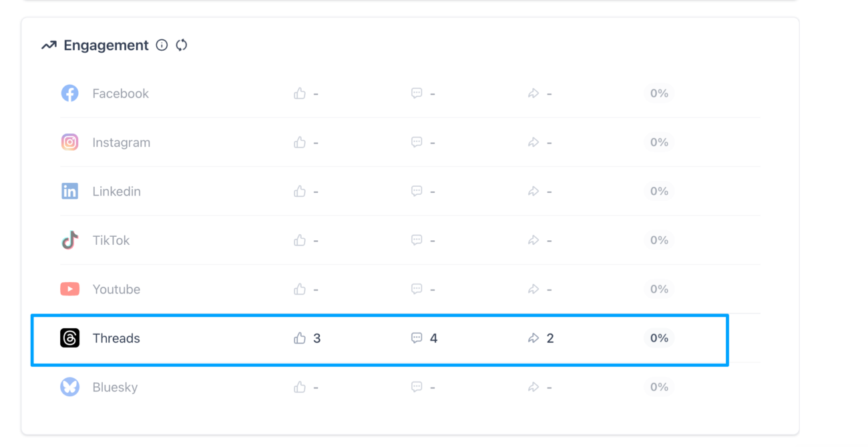Click the YouTube platform icon
868x447 pixels.
pos(69,289)
